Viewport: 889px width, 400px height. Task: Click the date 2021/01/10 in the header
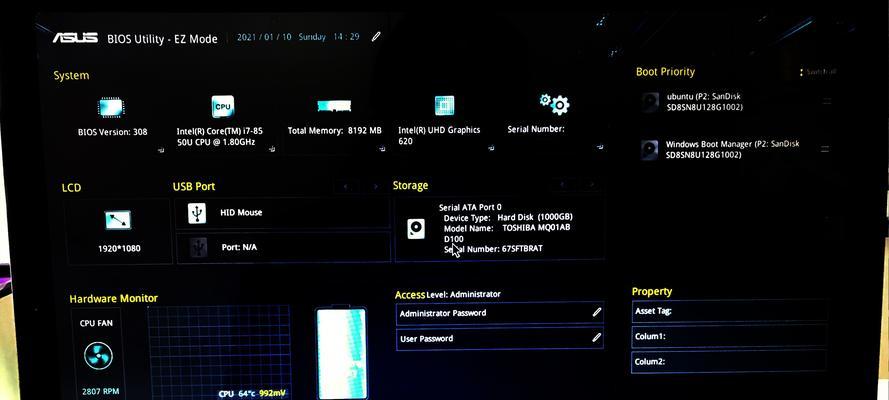point(264,37)
